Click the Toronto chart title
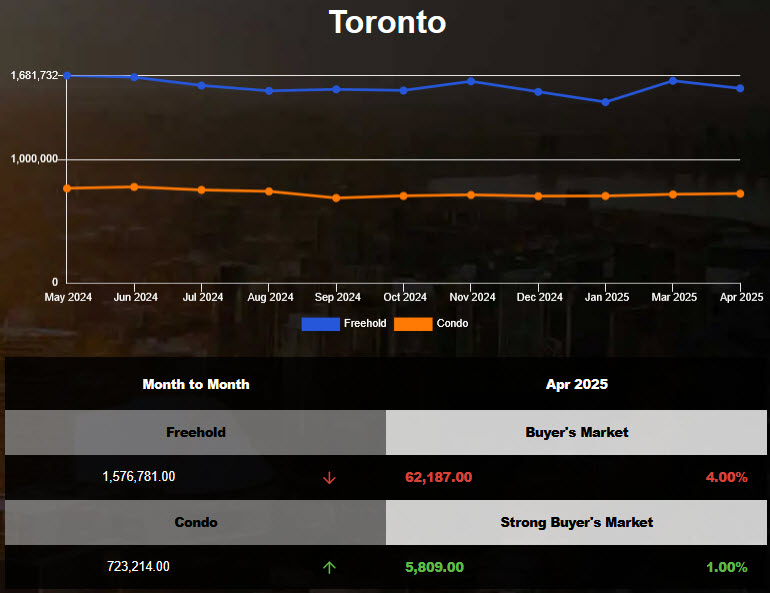Screen dimensions: 770x593 click(387, 22)
